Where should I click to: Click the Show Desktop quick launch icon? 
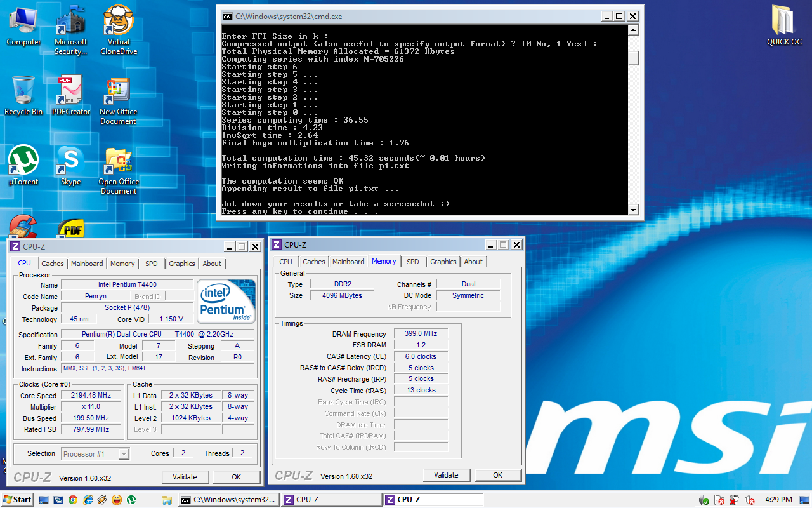click(44, 500)
